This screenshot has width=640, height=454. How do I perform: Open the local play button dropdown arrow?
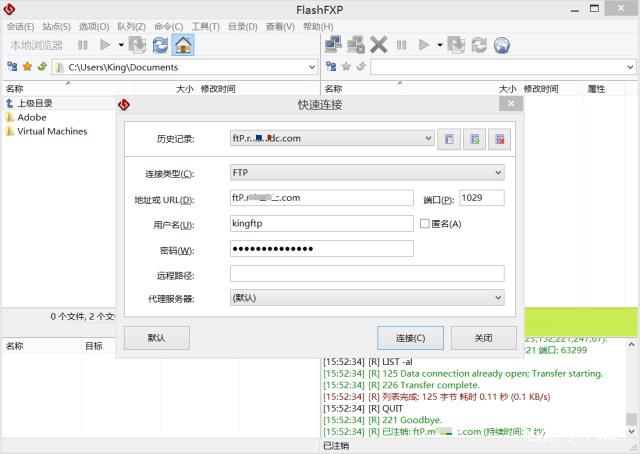pos(121,45)
